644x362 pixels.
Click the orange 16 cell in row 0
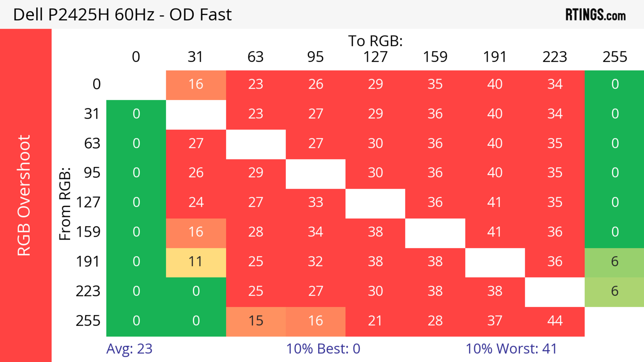196,84
